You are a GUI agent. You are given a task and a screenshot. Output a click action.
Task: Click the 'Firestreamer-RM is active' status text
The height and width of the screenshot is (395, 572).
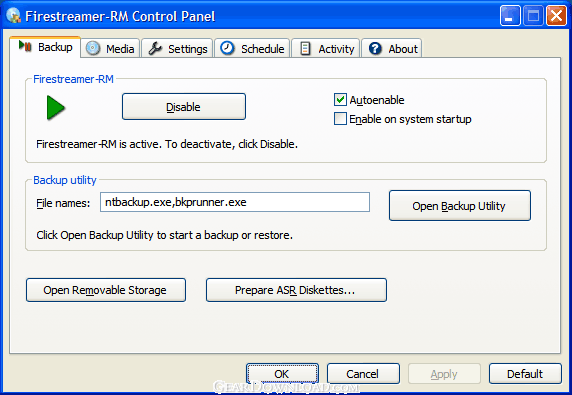click(167, 144)
